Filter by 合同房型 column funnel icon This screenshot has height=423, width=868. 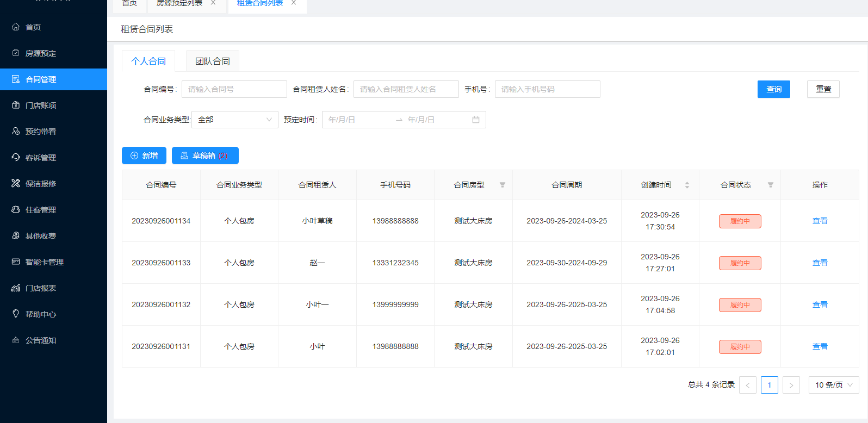(503, 185)
